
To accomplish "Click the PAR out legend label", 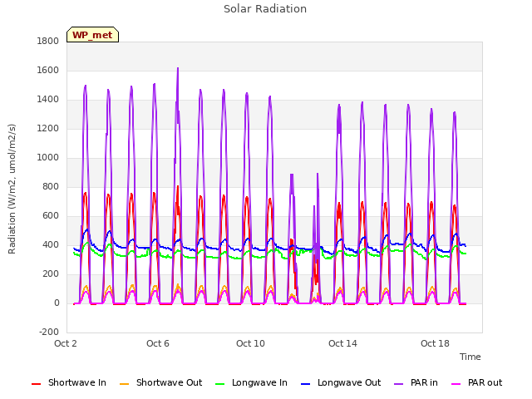I will [x=485, y=382].
